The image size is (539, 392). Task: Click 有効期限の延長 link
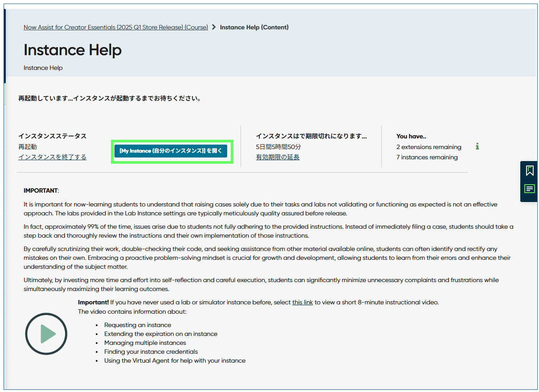pyautogui.click(x=278, y=157)
